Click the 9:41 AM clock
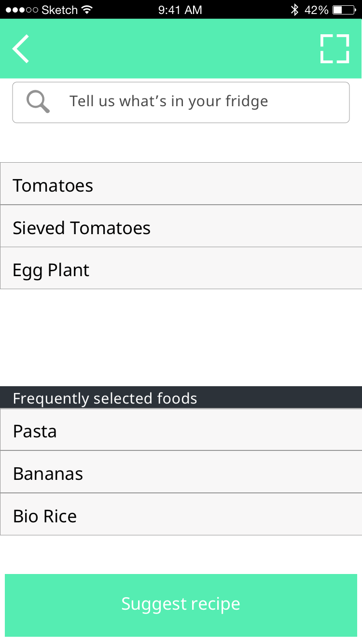The width and height of the screenshot is (362, 644). coord(180,10)
